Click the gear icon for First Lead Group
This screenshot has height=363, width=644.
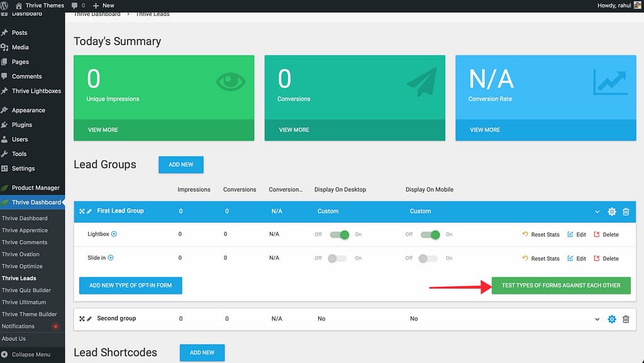tap(611, 211)
